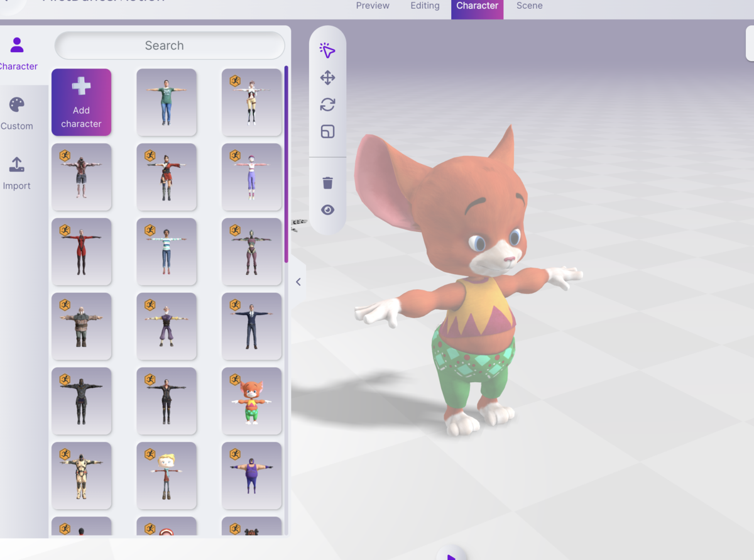Click the Add character button
754x560 pixels.
(x=81, y=102)
